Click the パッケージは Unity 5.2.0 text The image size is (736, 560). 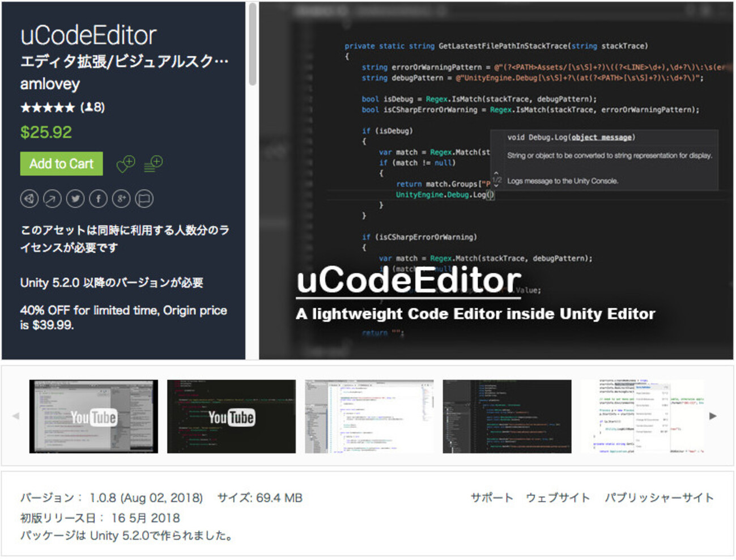coord(127,536)
